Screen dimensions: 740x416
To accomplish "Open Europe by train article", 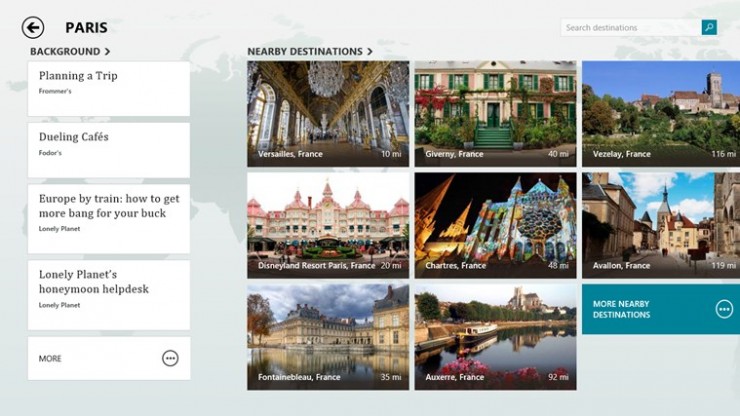I will coord(109,218).
